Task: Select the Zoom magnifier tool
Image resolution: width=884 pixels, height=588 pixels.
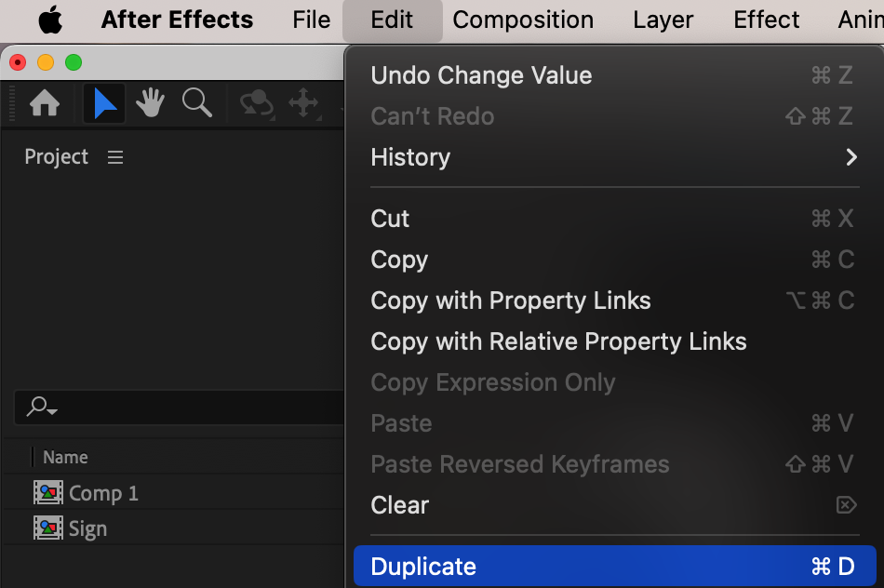Action: click(x=196, y=103)
